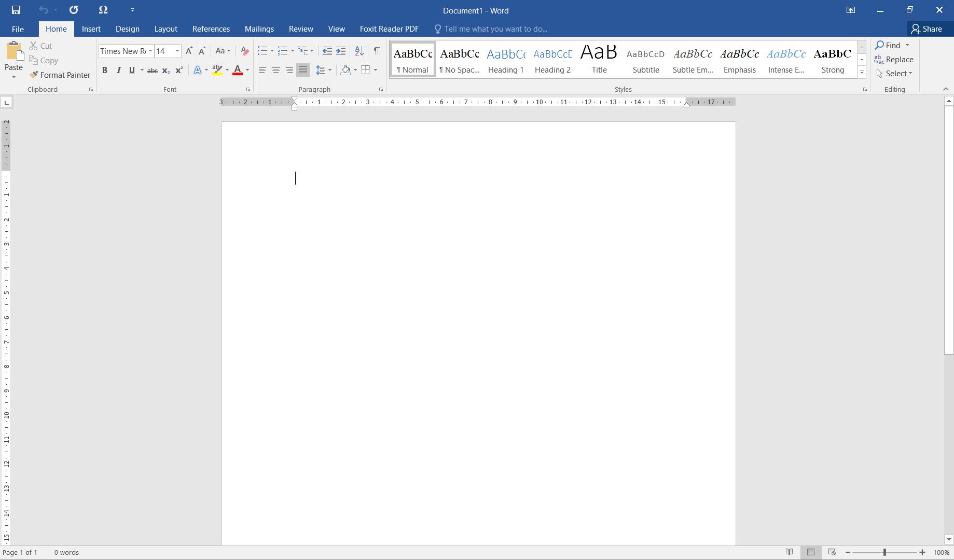Click the zoom slider handle
Image resolution: width=954 pixels, height=560 pixels.
884,552
